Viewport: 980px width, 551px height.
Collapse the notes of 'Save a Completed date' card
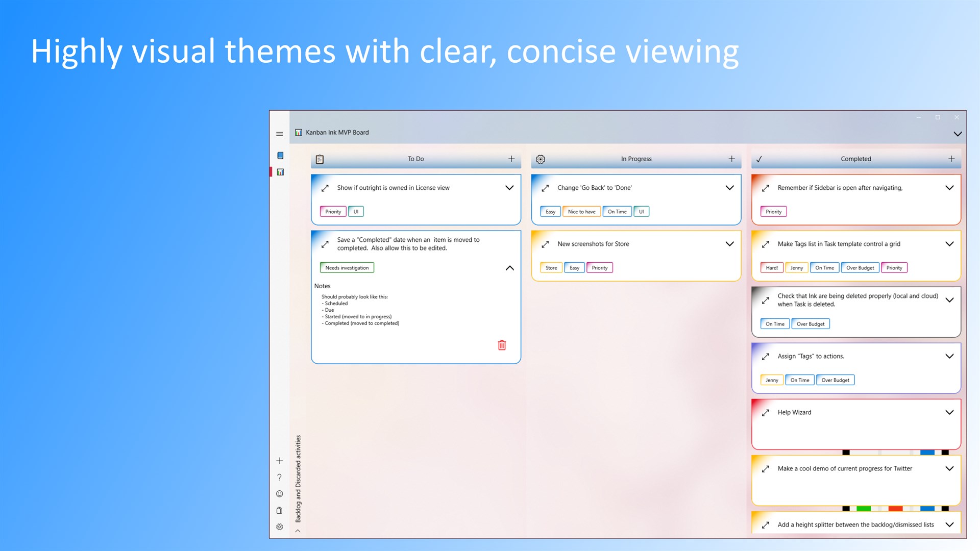pyautogui.click(x=509, y=268)
